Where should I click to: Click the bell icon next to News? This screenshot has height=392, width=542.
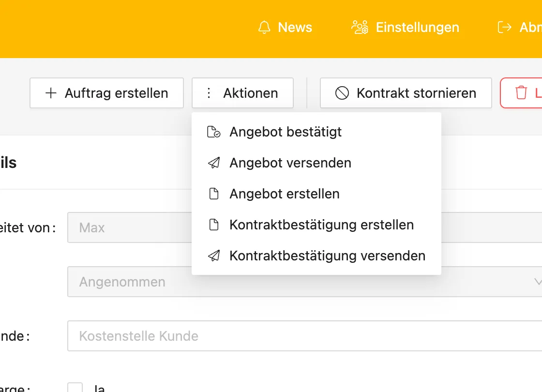(x=264, y=27)
